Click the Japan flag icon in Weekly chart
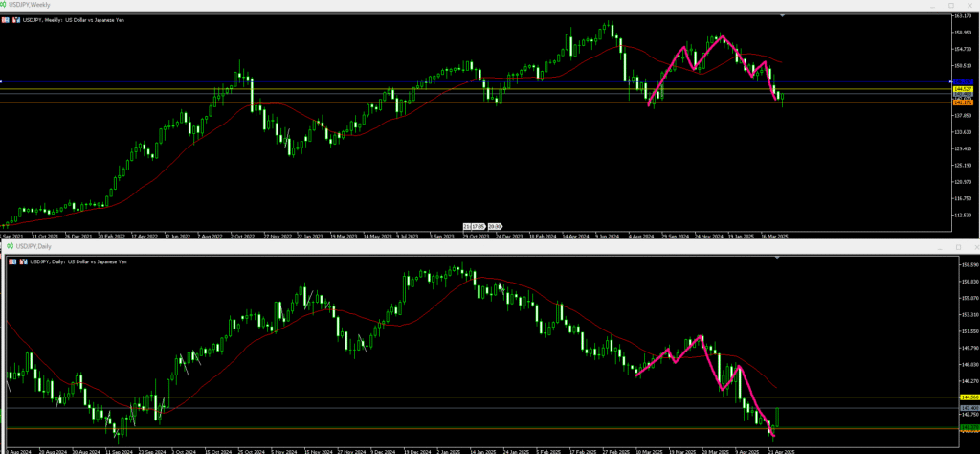This screenshot has height=454, width=980. (x=15, y=20)
